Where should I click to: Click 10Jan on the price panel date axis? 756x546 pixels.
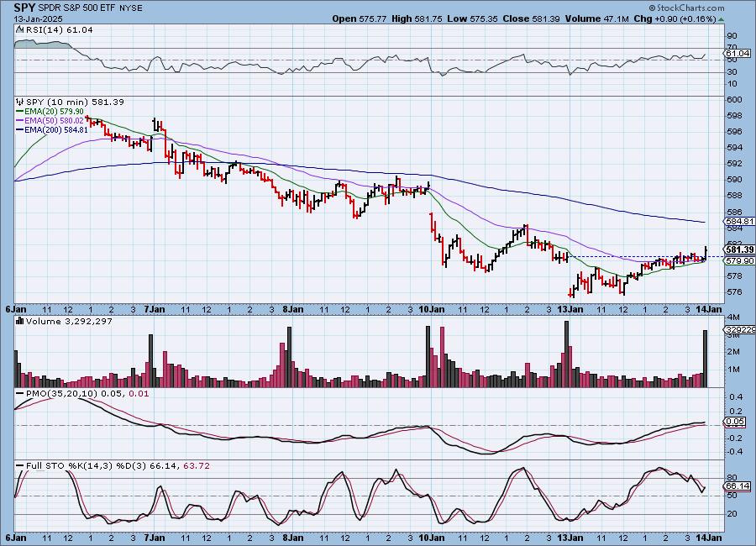(431, 309)
